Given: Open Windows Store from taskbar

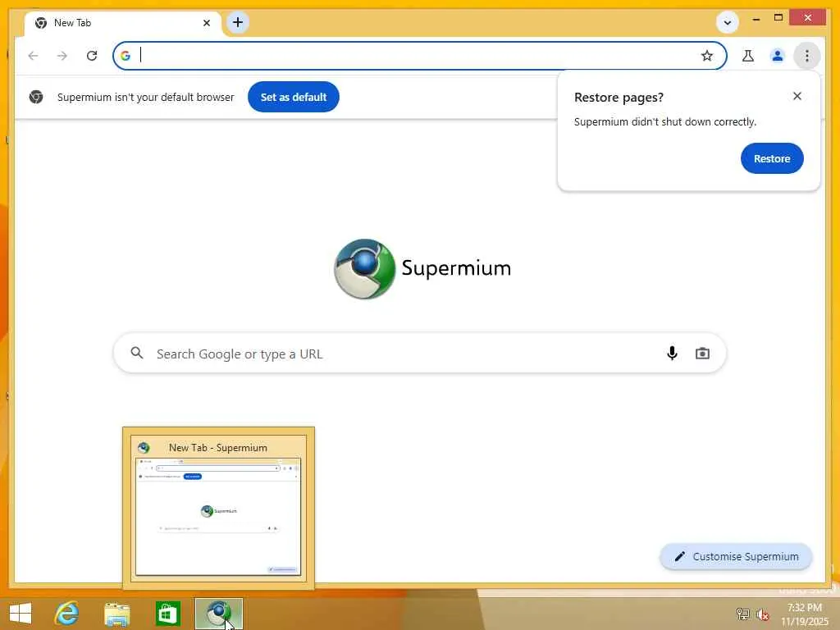Looking at the screenshot, I should coord(167,614).
